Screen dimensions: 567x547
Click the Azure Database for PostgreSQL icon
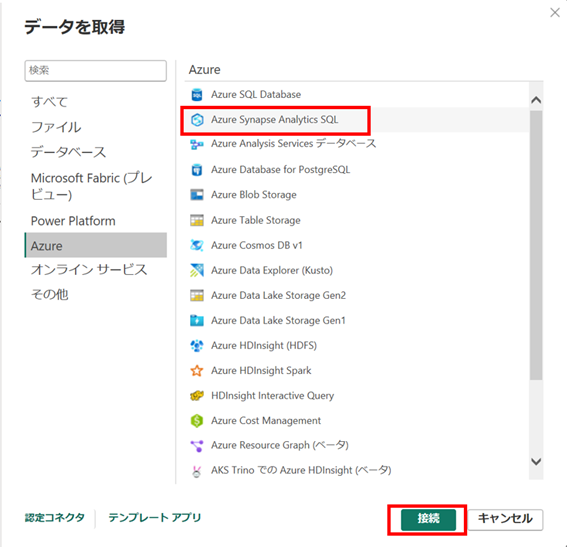(x=197, y=170)
